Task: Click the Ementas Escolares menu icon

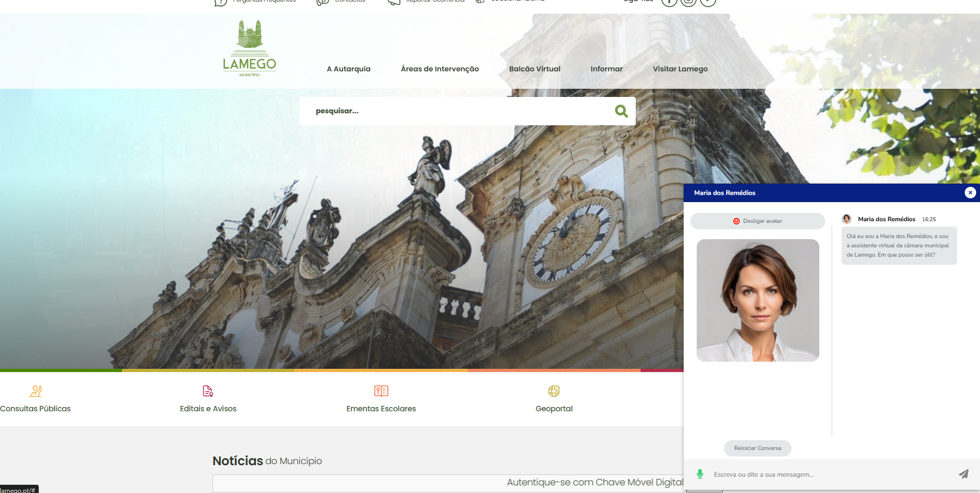Action: coord(381,391)
